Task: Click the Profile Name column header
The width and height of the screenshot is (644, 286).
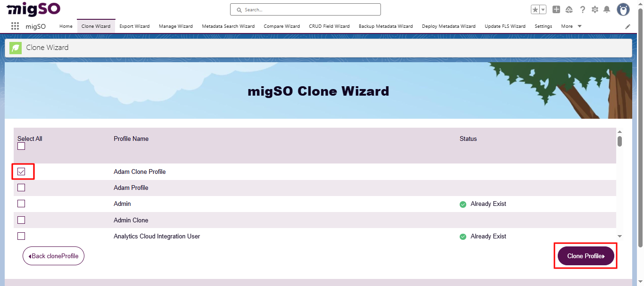Action: coord(131,139)
